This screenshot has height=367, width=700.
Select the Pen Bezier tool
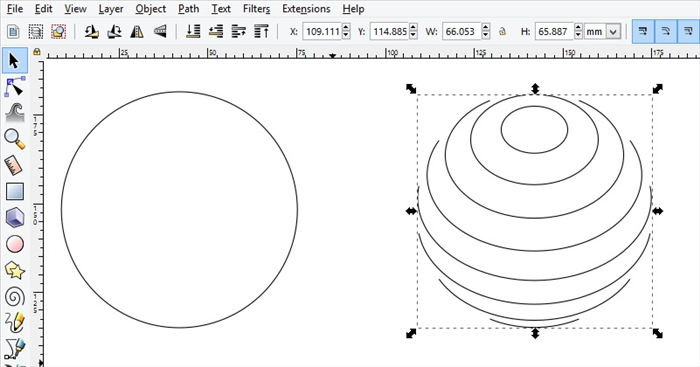coord(14,348)
